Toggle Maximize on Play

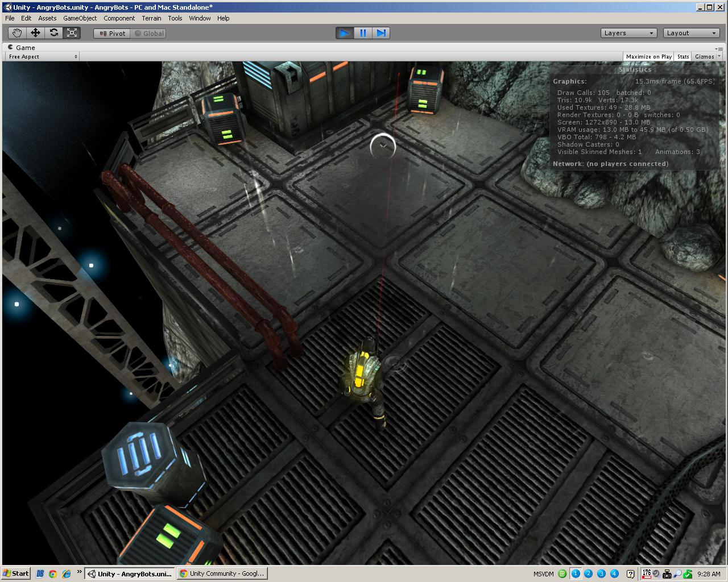pos(648,56)
